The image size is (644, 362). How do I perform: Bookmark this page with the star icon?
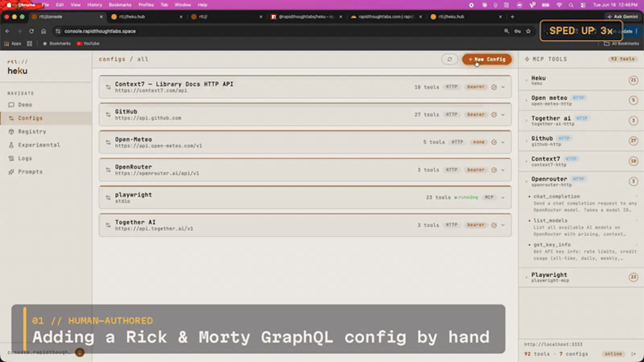tap(528, 31)
